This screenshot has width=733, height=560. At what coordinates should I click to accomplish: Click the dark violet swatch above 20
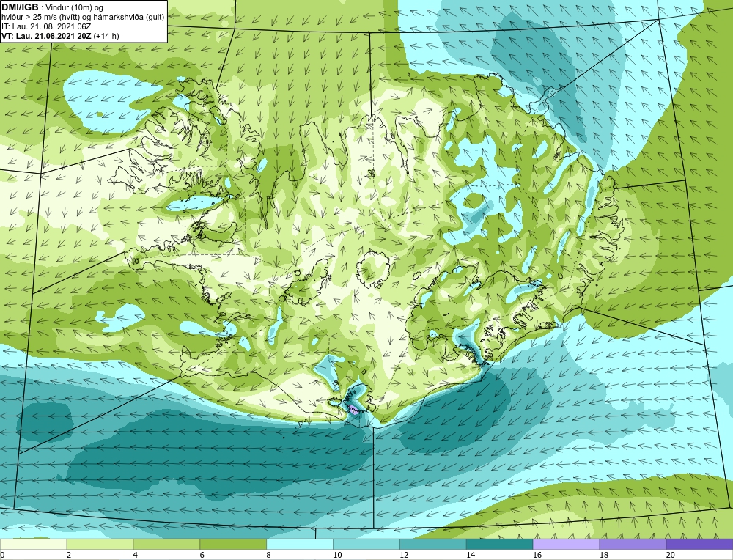pyautogui.click(x=699, y=544)
